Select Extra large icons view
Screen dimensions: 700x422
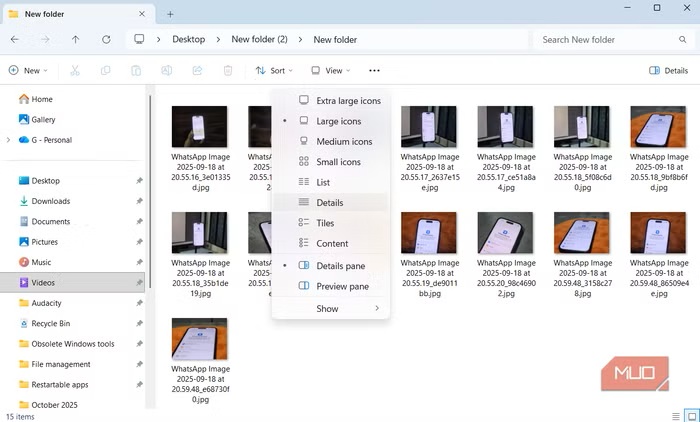(347, 101)
